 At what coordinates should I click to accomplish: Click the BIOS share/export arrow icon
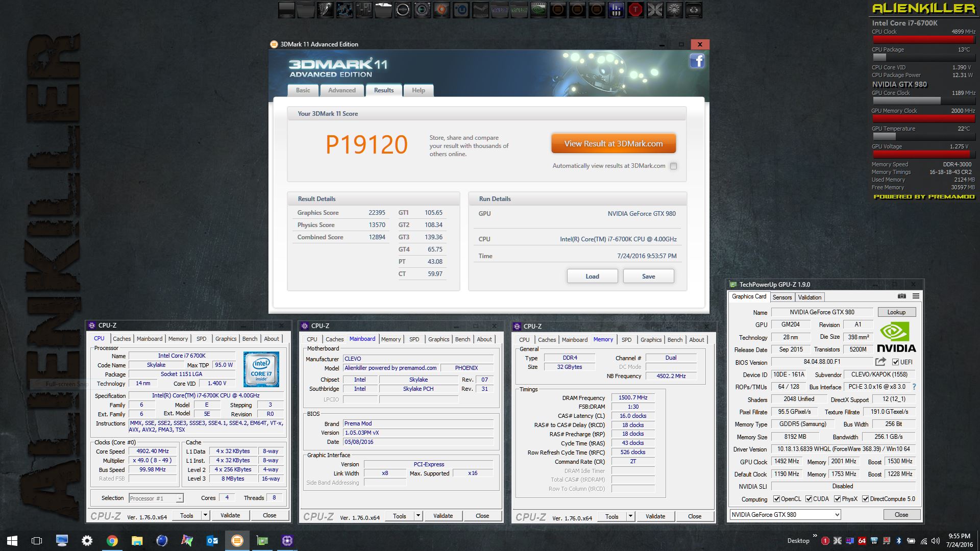point(880,362)
